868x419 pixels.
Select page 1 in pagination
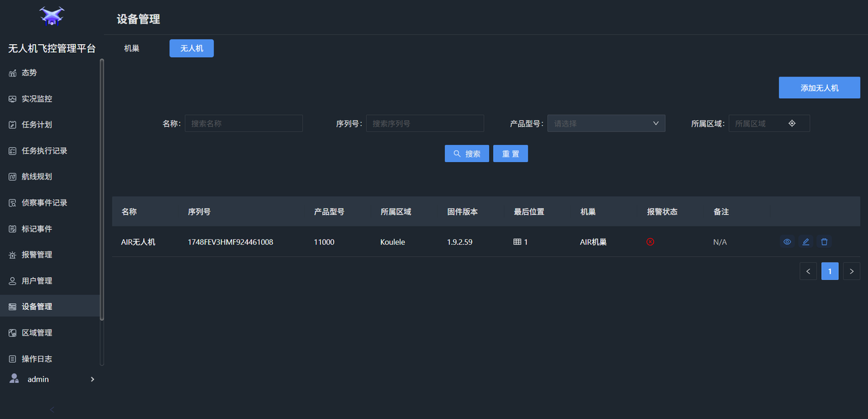point(830,271)
